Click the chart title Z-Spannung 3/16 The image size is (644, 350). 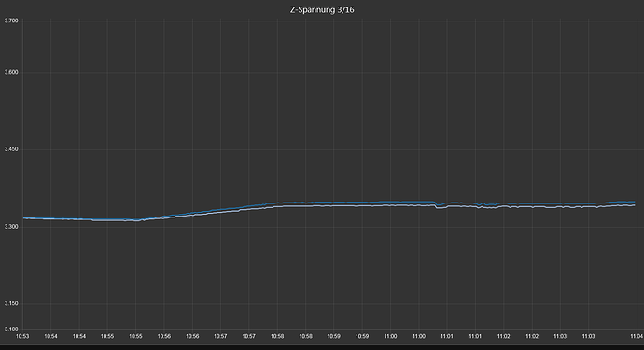click(x=322, y=10)
